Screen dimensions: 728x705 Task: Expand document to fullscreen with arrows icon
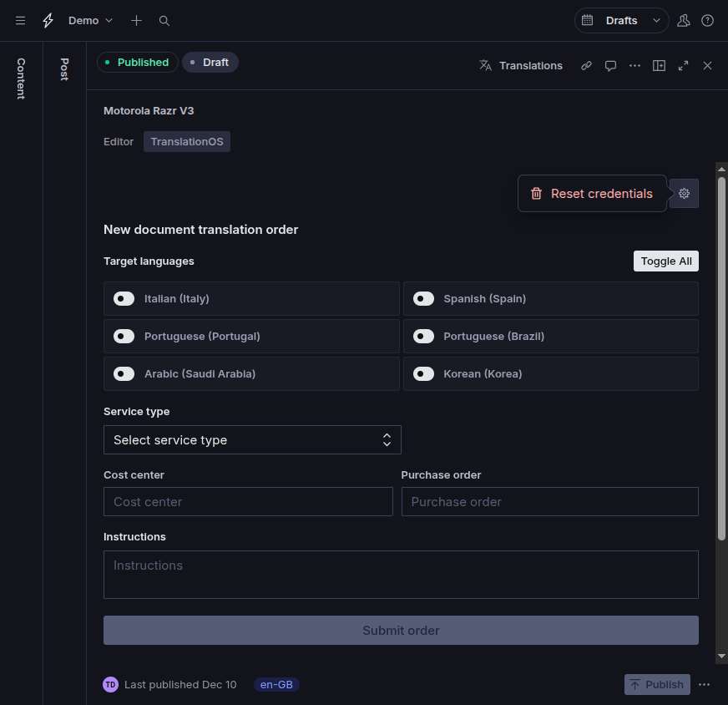pyautogui.click(x=683, y=65)
